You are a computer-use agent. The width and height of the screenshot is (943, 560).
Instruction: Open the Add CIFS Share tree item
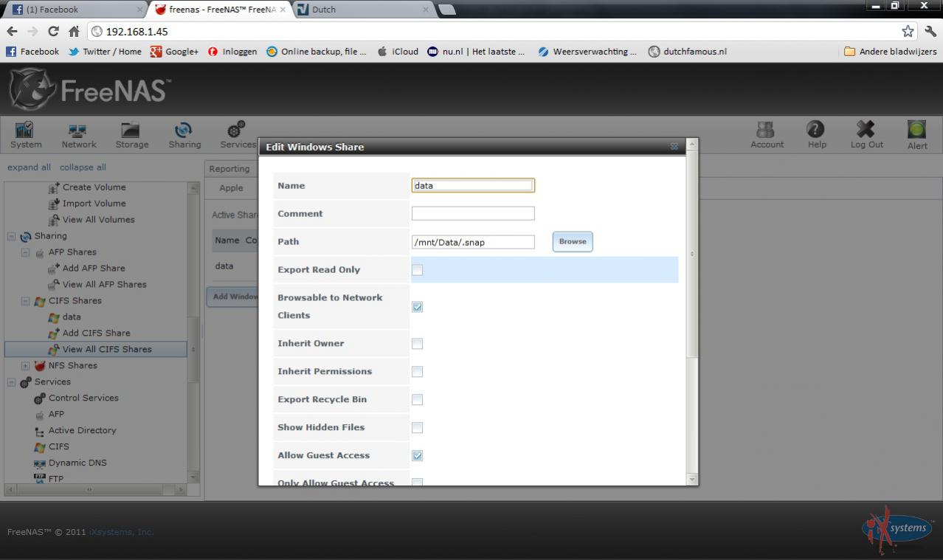point(97,333)
